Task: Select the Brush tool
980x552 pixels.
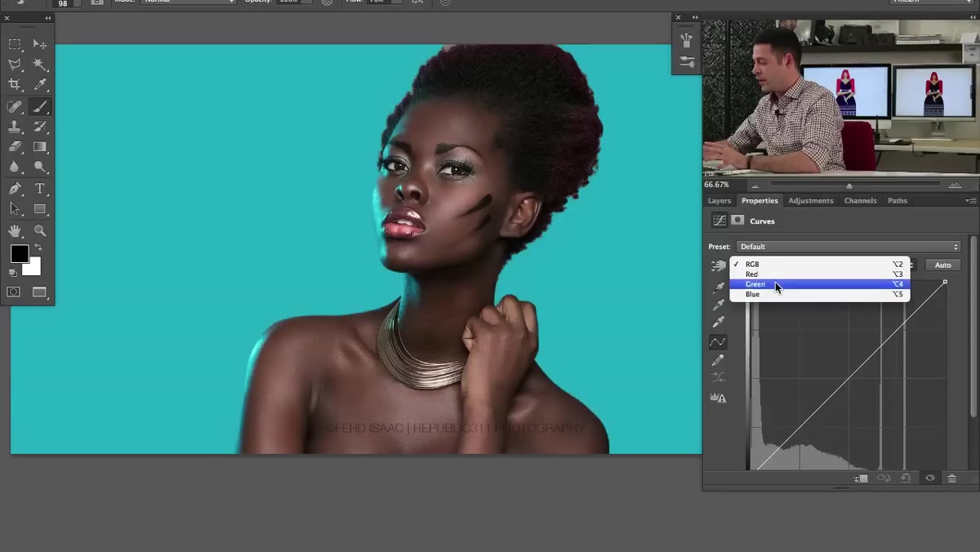Action: 39,106
